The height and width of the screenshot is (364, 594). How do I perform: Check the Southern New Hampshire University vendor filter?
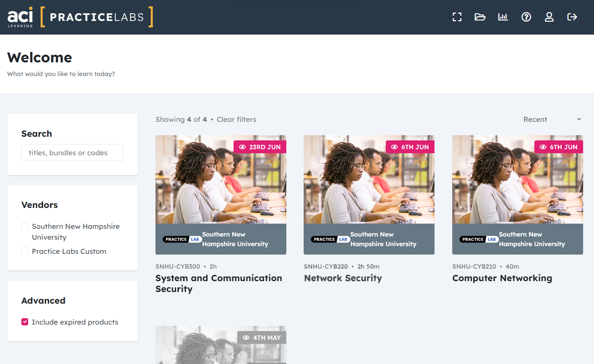click(25, 226)
